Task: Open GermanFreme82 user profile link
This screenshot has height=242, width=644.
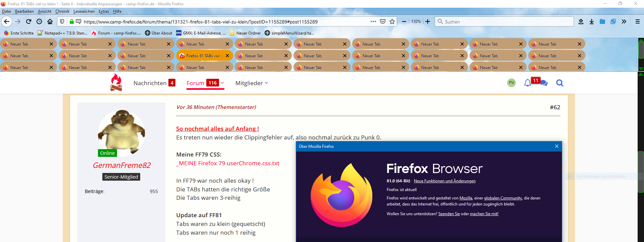Action: [121, 165]
